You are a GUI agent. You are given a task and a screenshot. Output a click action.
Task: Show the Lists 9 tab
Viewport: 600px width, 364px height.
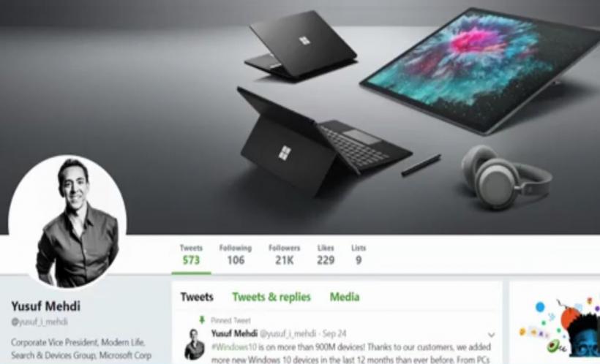[359, 254]
